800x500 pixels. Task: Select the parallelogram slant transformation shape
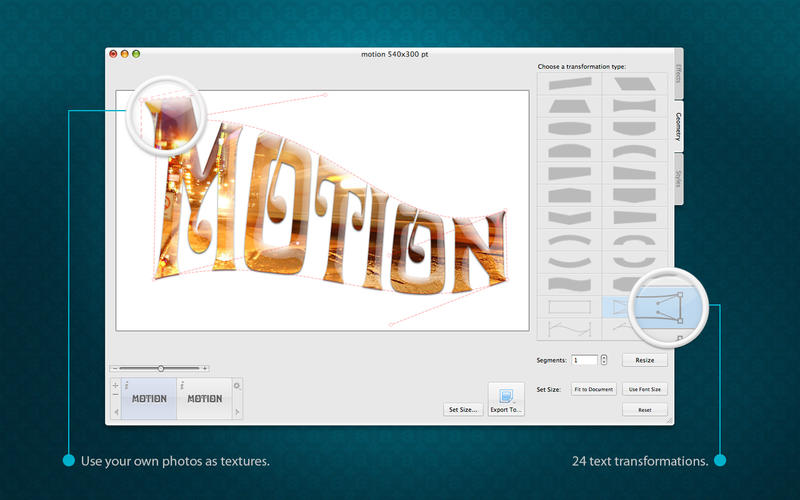pos(635,84)
